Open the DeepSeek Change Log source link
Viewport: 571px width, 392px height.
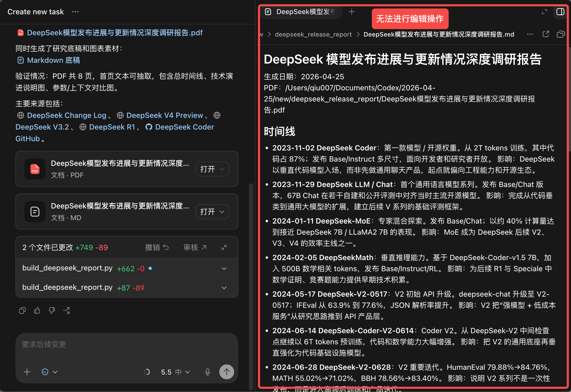coord(66,115)
